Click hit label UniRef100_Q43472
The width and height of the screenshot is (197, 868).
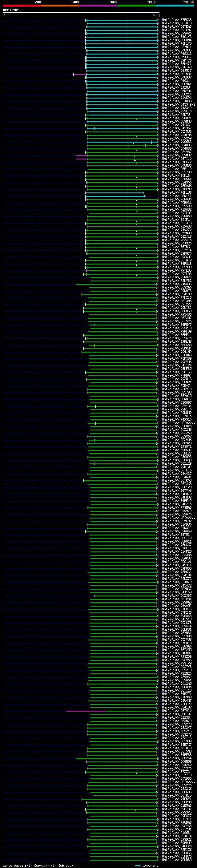coord(177,585)
